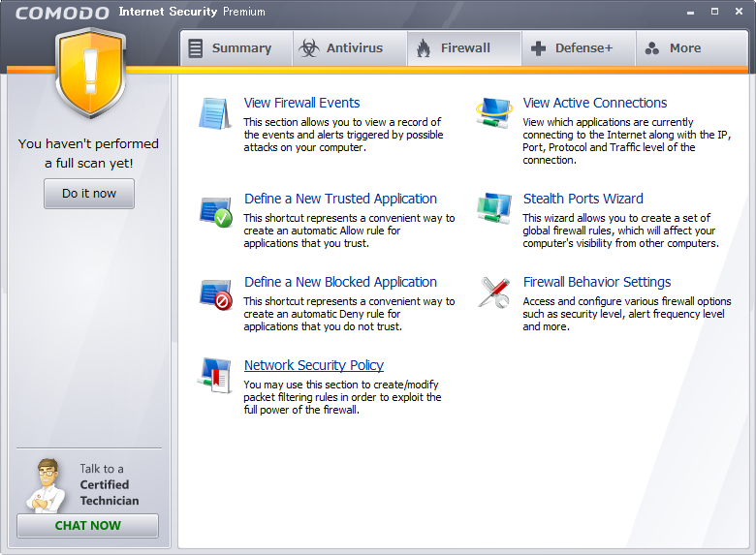Open the View Firewall Events link
The image size is (756, 555).
coord(301,103)
